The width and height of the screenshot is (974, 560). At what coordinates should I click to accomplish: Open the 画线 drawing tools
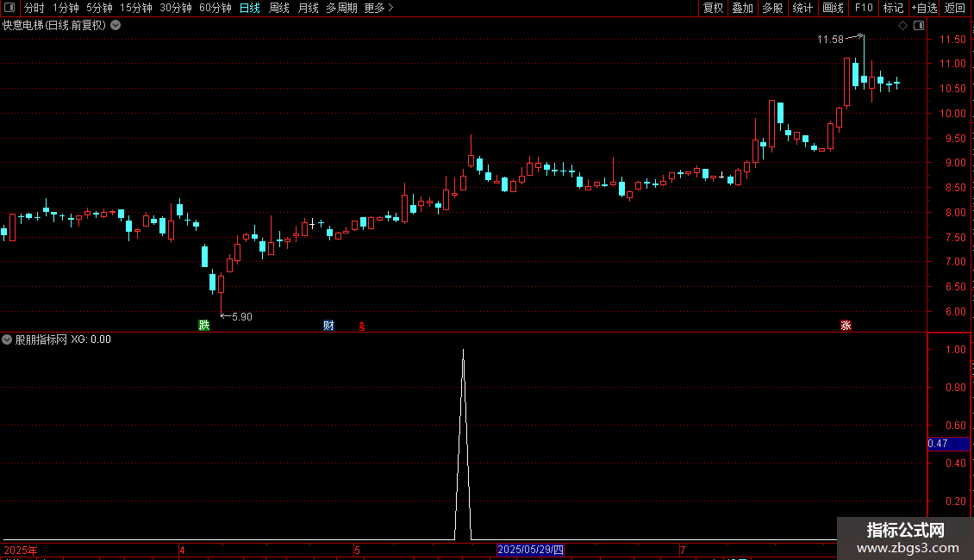(x=833, y=8)
